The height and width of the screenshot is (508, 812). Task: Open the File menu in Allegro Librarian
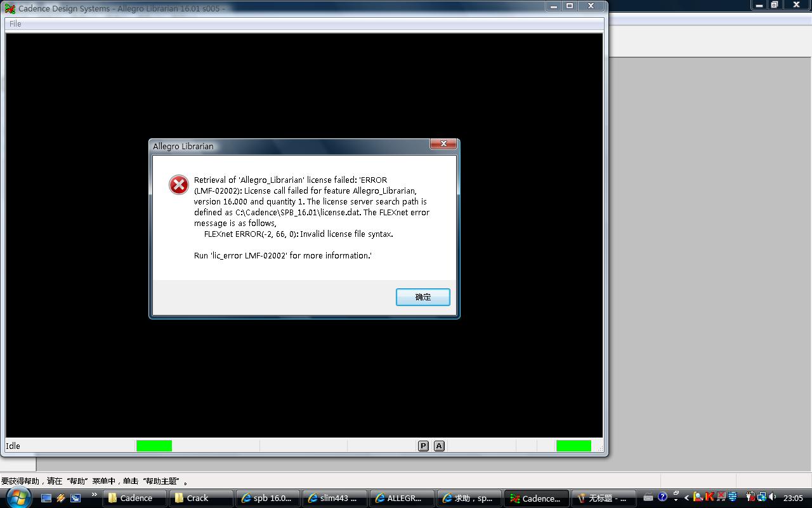click(15, 23)
